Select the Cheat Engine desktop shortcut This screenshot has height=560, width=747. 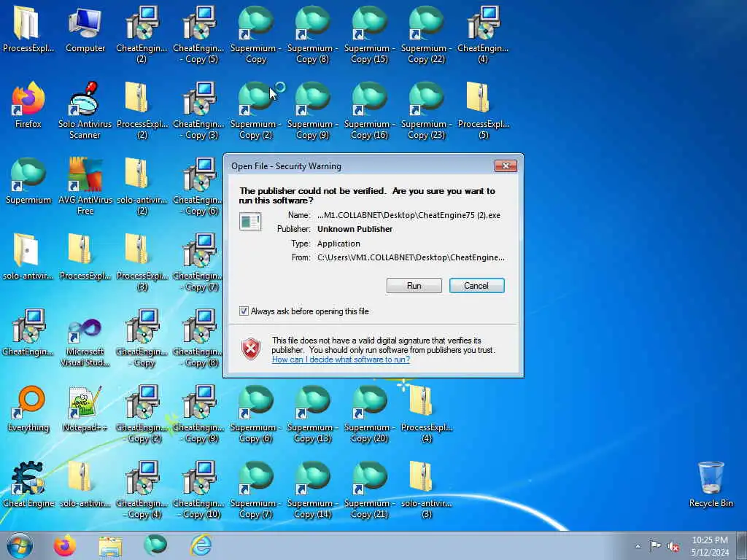28,484
